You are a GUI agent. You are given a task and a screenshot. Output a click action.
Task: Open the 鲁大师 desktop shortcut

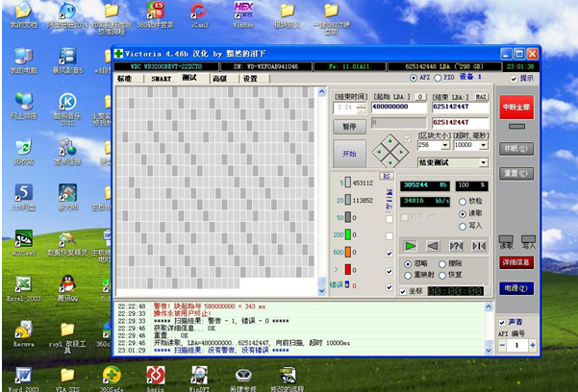(67, 198)
